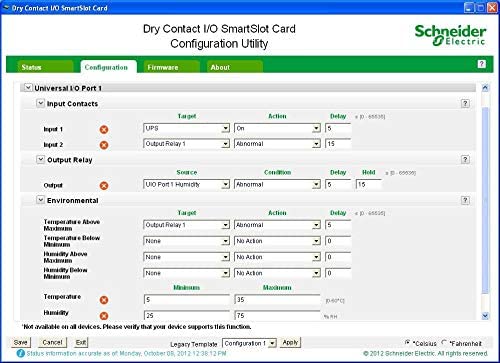
Task: Open Input 2 Action dropdown showing Abnormal
Action: pos(277,144)
